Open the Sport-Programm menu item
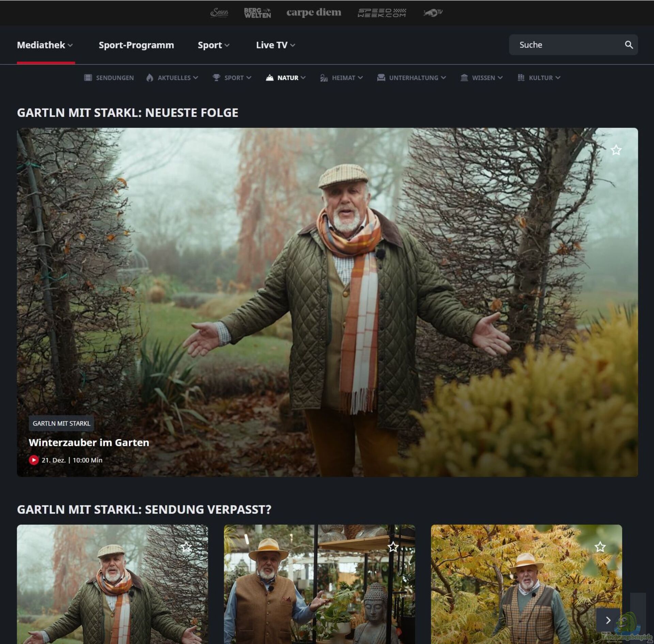The width and height of the screenshot is (654, 644). point(136,45)
